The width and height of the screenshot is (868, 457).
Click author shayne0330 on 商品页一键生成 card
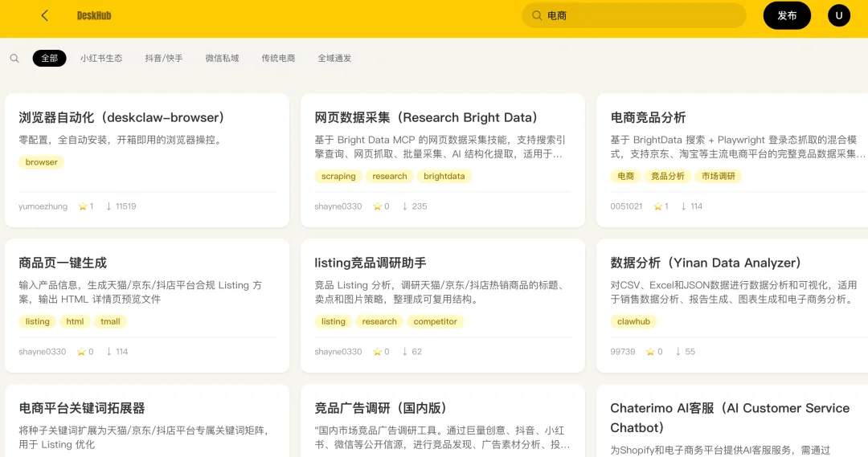point(42,352)
